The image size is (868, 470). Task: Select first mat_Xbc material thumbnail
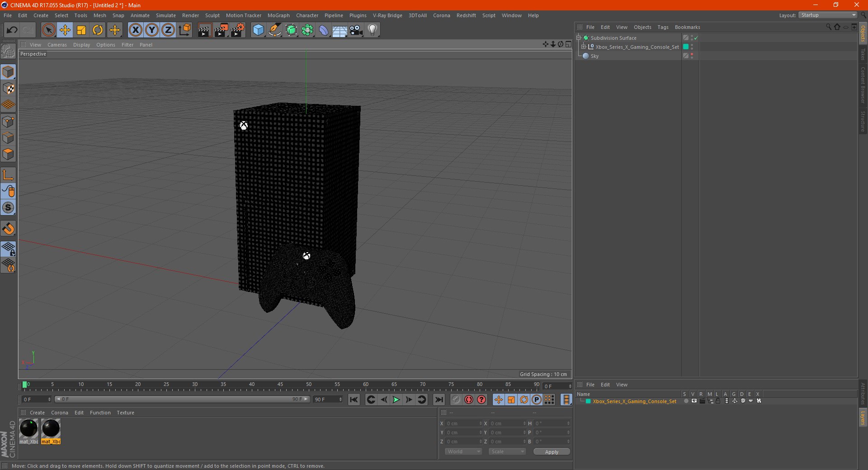[28, 432]
